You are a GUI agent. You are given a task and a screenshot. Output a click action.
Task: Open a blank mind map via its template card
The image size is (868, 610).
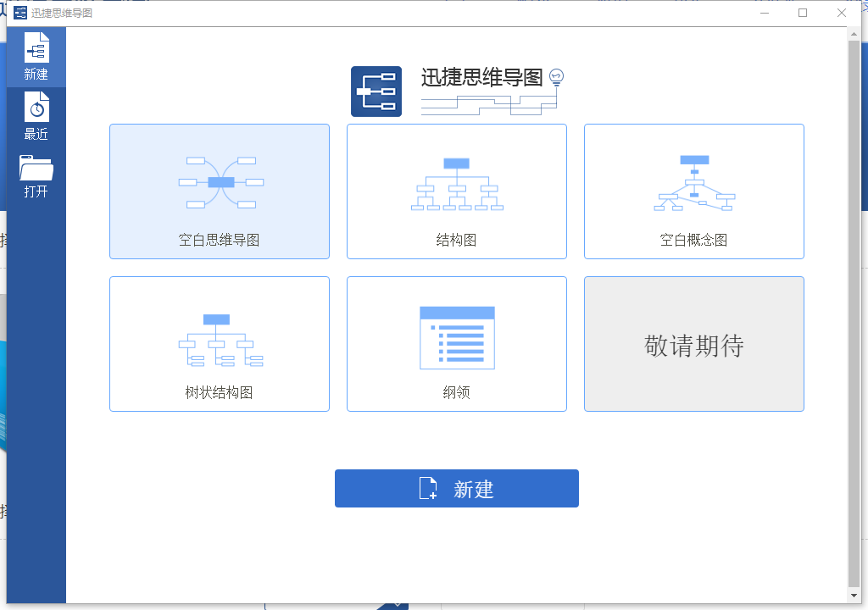click(x=219, y=191)
